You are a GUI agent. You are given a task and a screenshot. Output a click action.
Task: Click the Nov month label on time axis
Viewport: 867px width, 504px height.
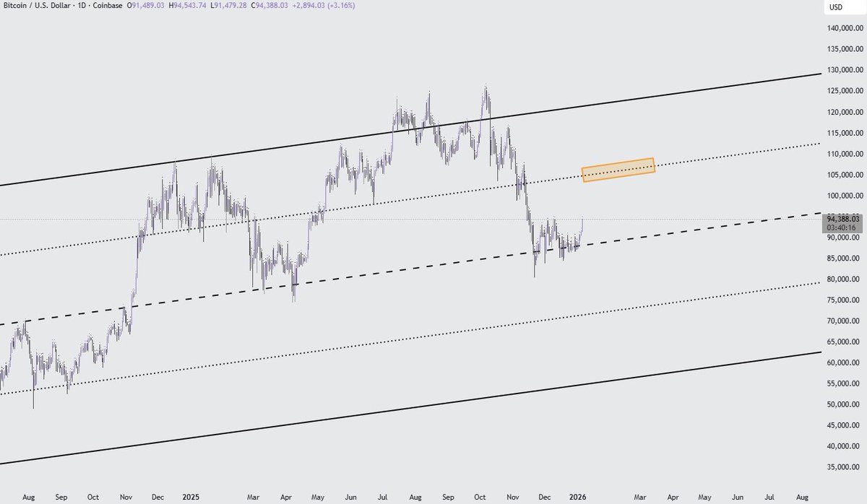[512, 497]
